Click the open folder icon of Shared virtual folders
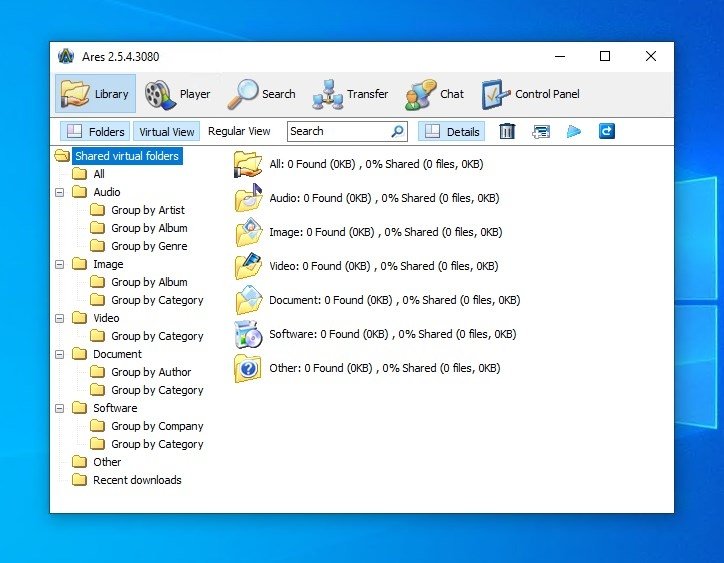724x563 pixels. coord(62,156)
